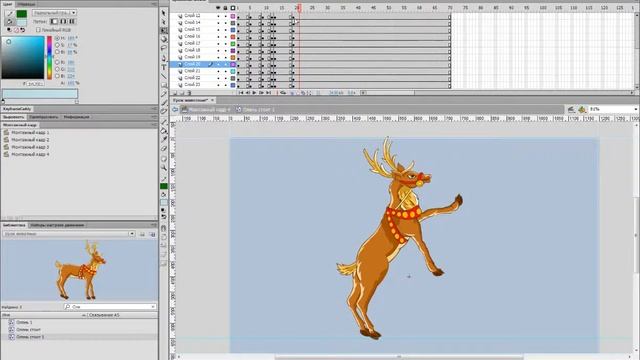
Task: Toggle the lock icon for all layers
Action: [225, 8]
